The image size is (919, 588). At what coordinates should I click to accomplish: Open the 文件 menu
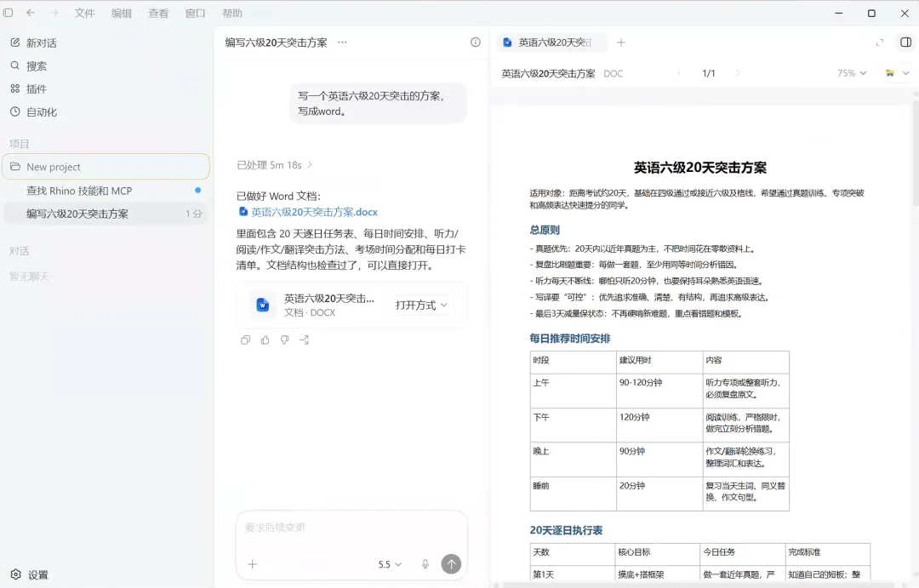point(84,13)
